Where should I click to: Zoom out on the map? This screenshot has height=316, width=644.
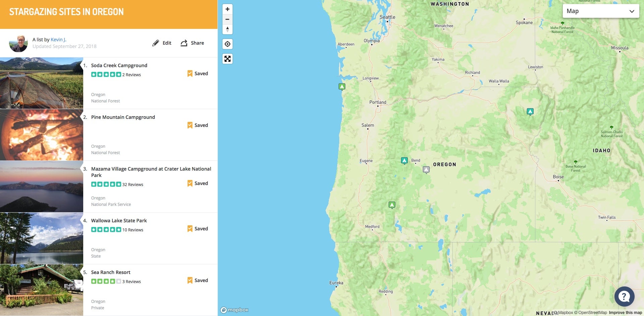tap(228, 19)
